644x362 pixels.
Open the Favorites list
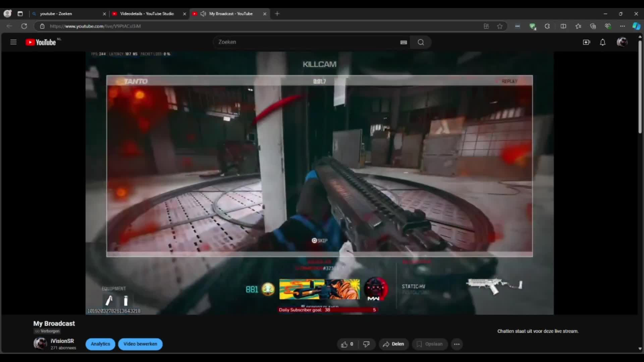tap(578, 26)
